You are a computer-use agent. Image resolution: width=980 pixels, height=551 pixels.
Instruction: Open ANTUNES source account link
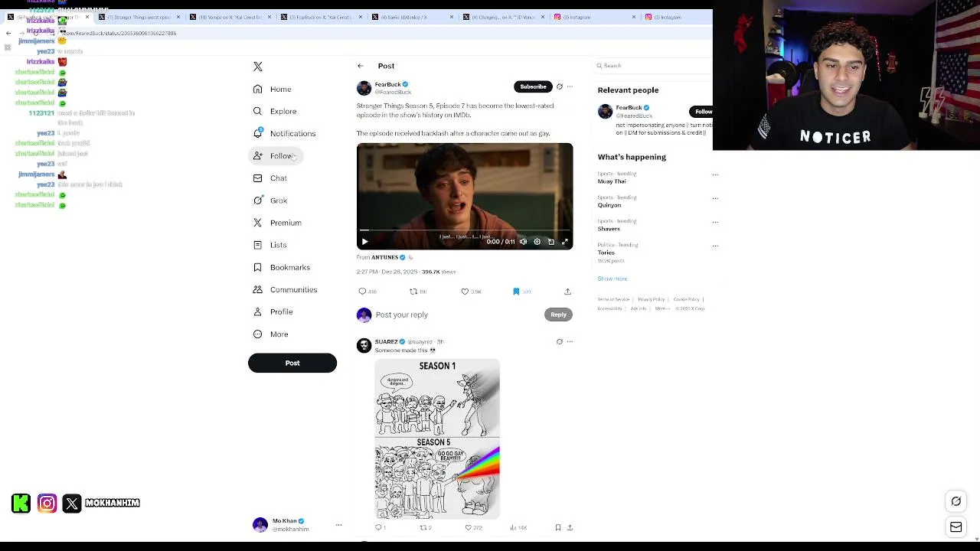384,257
